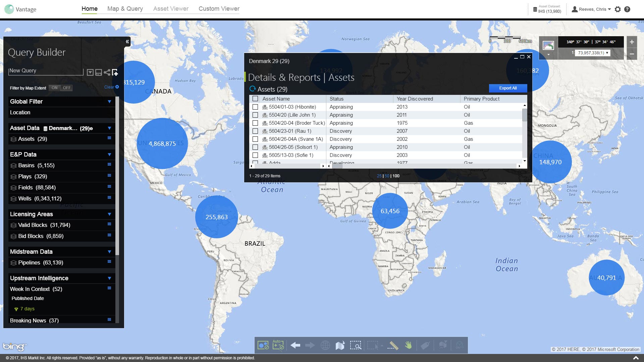Open the help question mark icon

click(x=627, y=9)
